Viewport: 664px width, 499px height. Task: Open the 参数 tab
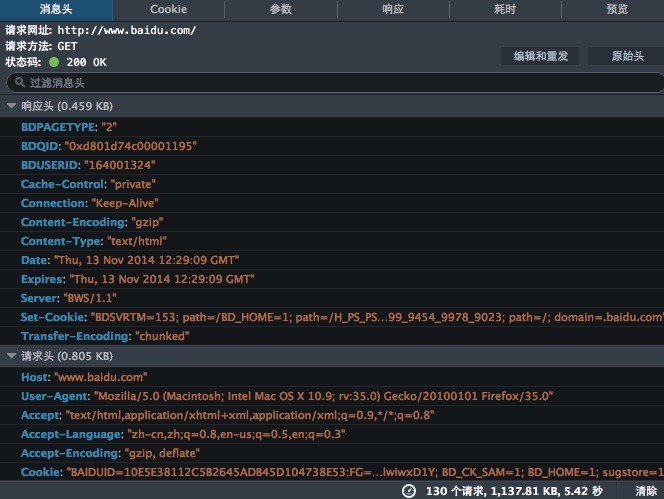(x=281, y=9)
